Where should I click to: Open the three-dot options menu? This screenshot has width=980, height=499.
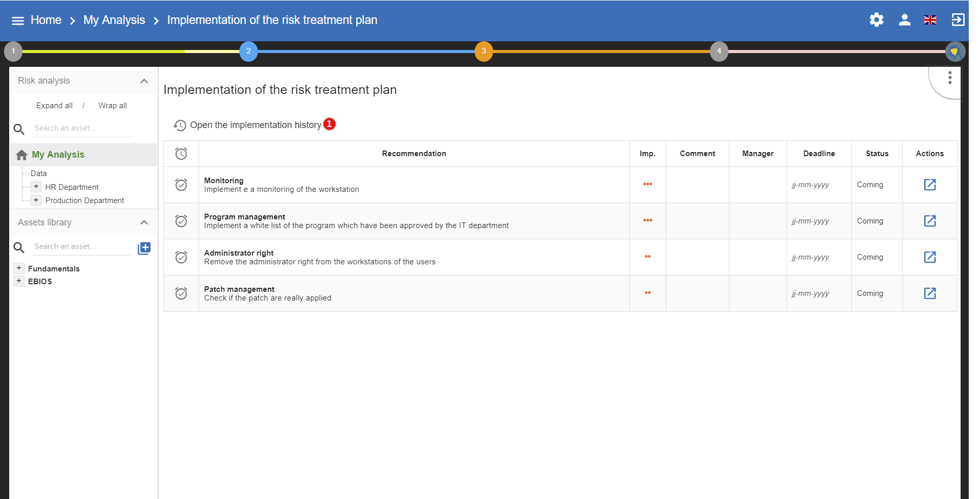click(949, 78)
